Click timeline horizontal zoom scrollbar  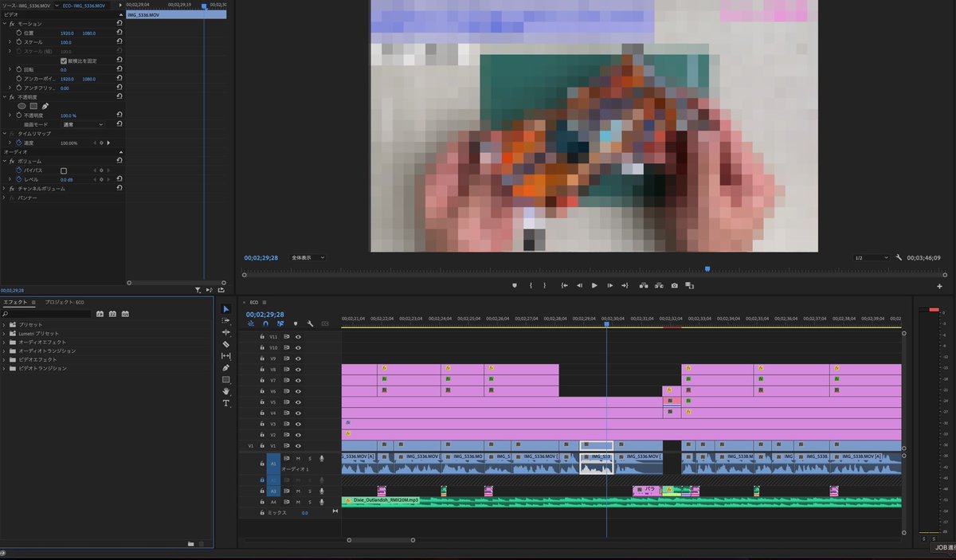pyautogui.click(x=381, y=540)
